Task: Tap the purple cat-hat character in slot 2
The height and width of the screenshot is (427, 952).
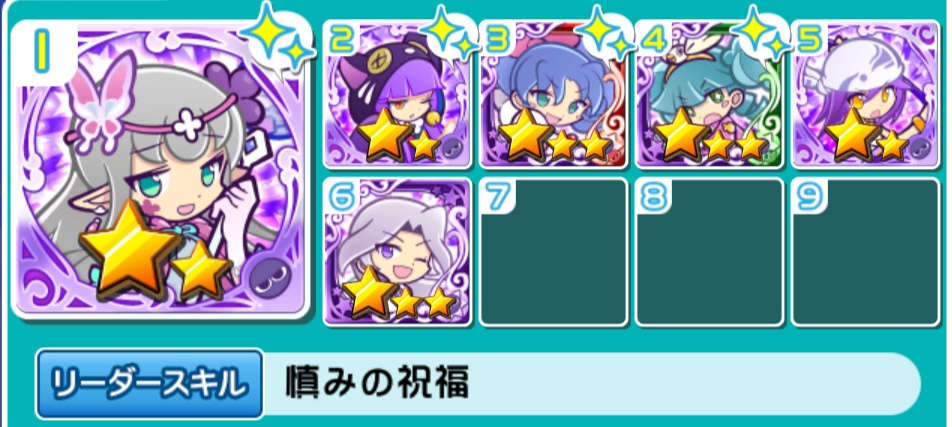Action: click(397, 94)
